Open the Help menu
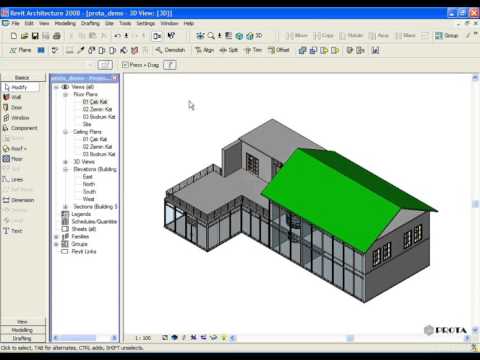 [x=189, y=23]
